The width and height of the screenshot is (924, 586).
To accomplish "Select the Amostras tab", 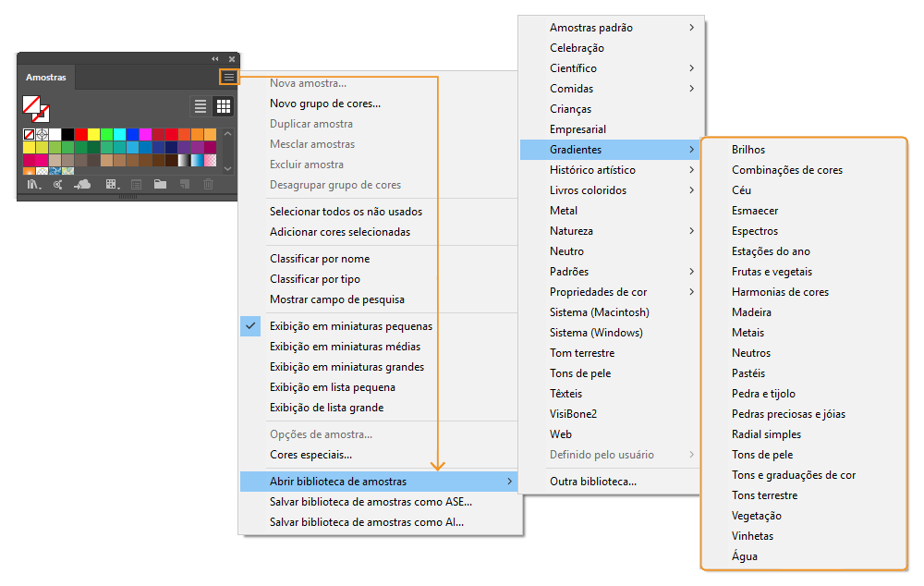I will [46, 78].
